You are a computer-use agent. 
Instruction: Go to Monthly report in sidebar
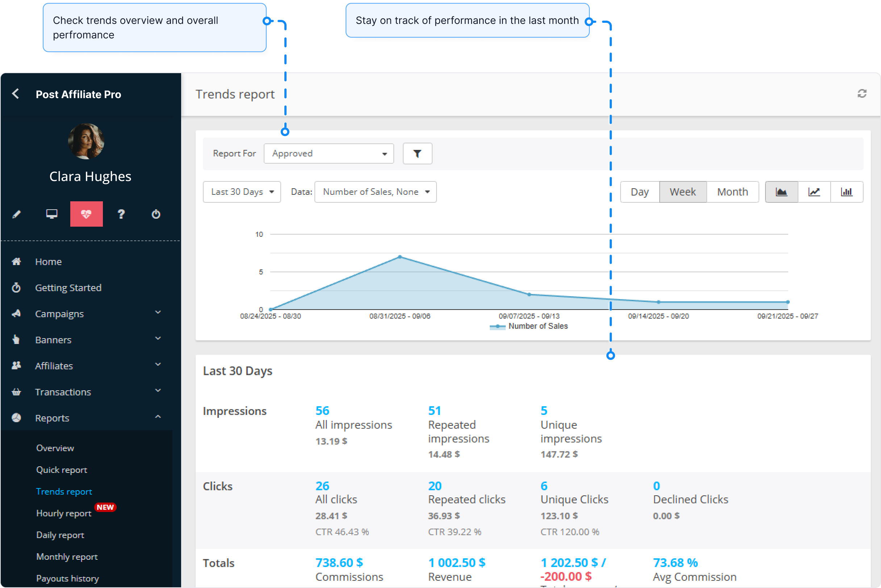(x=67, y=556)
